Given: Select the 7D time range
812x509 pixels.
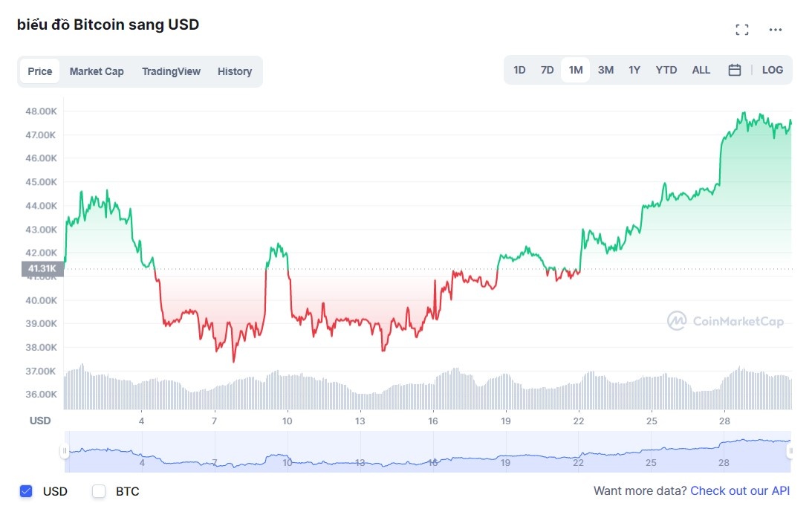Looking at the screenshot, I should click(547, 69).
